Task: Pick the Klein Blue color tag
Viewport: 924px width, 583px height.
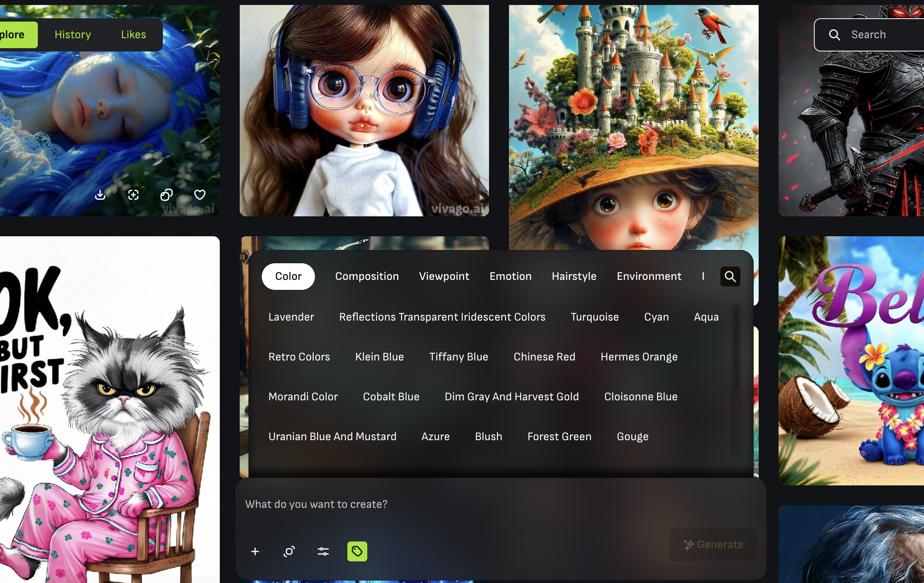Action: 379,356
